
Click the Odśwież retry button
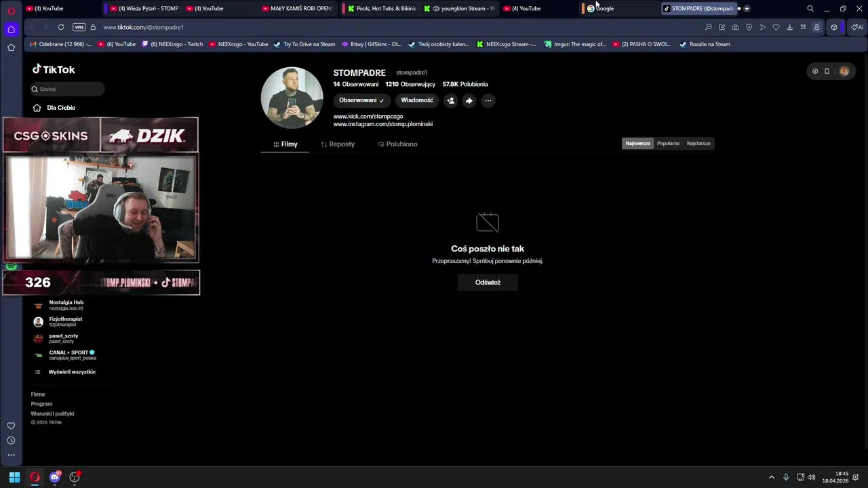[x=488, y=283]
